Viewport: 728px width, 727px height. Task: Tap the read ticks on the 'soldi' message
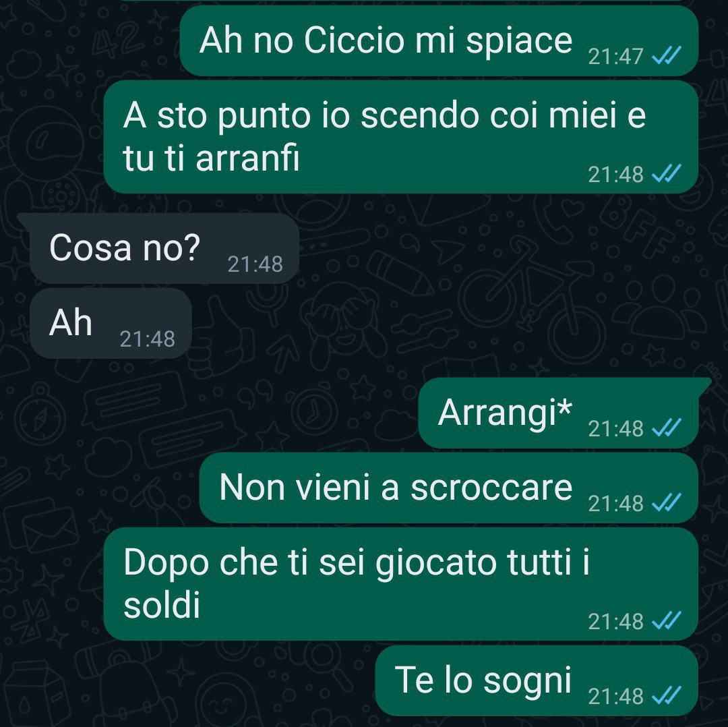pyautogui.click(x=666, y=620)
